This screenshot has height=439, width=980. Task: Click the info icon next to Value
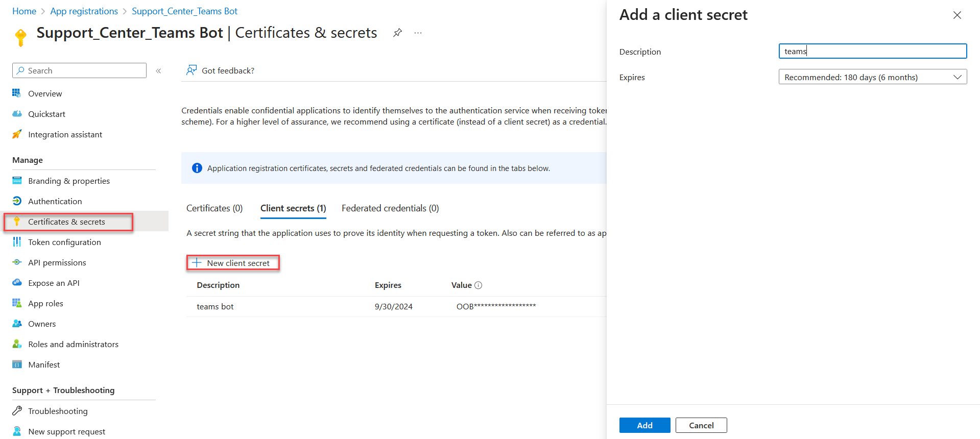tap(479, 285)
